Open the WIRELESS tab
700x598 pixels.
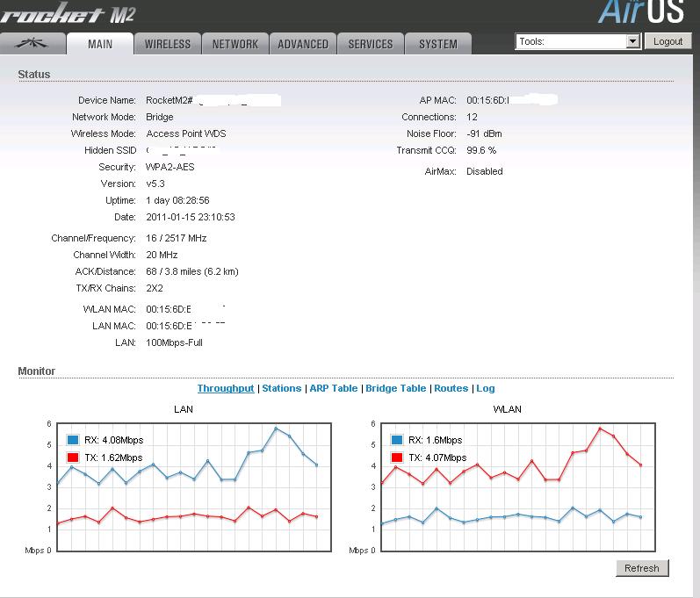click(167, 44)
